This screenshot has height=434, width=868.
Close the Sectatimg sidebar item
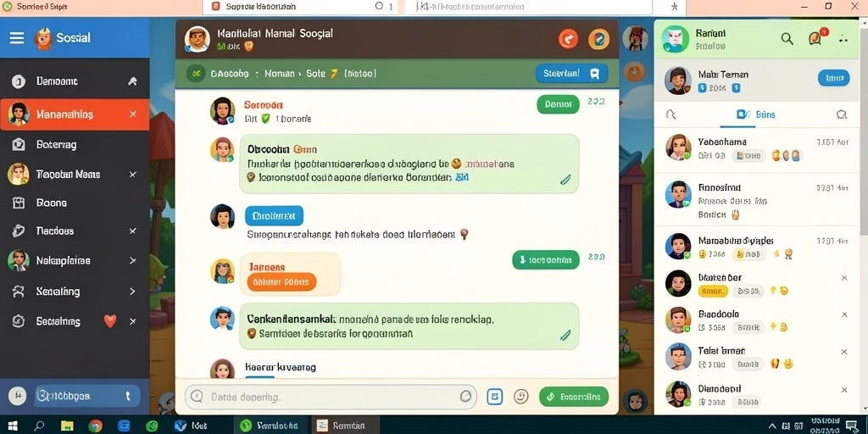coord(133,321)
